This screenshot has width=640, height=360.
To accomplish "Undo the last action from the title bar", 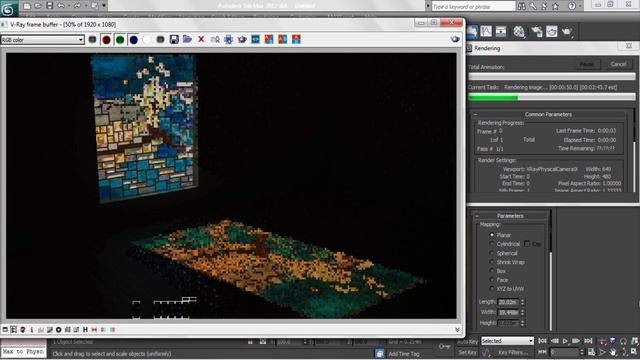I will click(61, 6).
